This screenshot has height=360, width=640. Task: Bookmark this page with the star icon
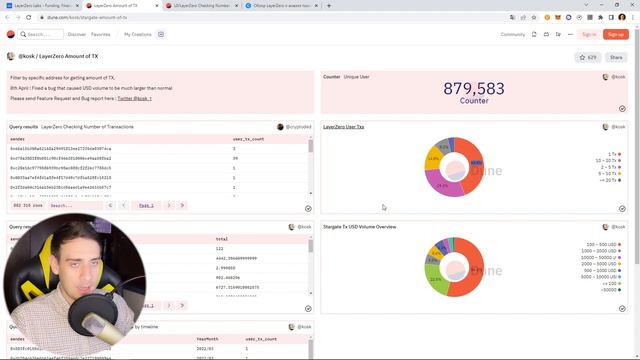point(534,18)
